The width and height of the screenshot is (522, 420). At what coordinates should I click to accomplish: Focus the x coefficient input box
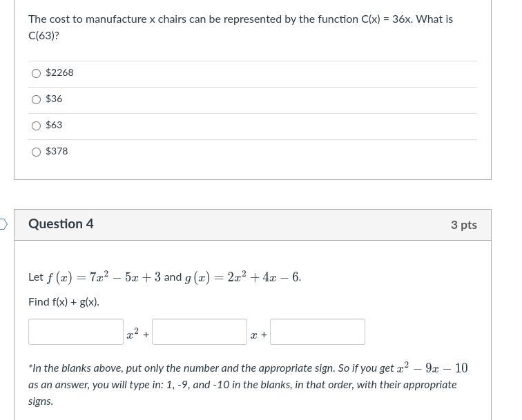pyautogui.click(x=200, y=332)
